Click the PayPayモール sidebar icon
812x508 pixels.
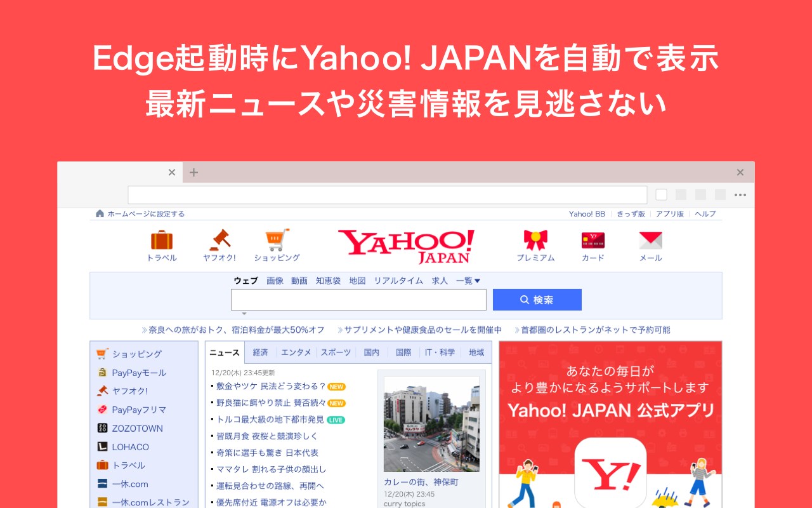click(x=102, y=373)
